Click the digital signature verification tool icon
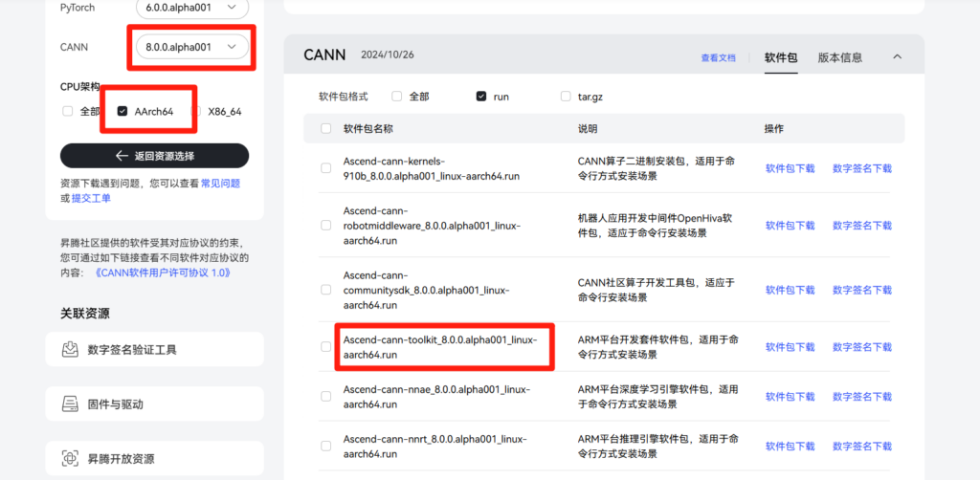Viewport: 980px width, 480px height. pos(70,350)
